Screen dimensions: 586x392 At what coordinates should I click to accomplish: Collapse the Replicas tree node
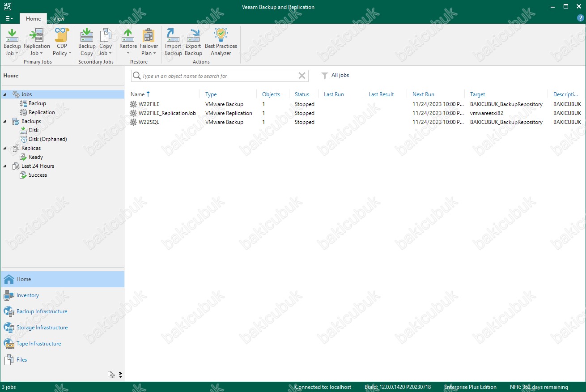(x=5, y=148)
